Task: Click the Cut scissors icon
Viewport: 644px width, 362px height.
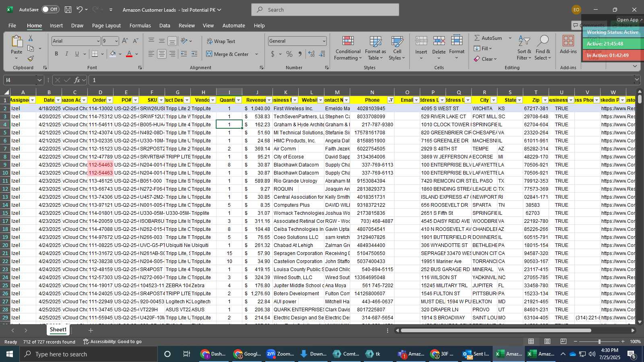Action: coord(31,38)
